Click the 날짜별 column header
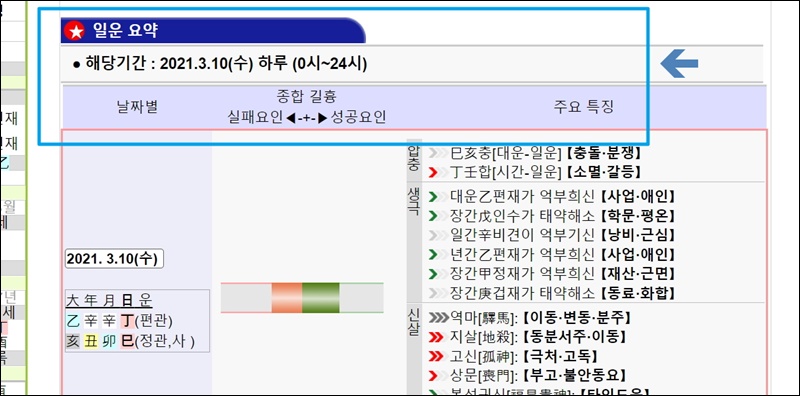 coord(137,107)
